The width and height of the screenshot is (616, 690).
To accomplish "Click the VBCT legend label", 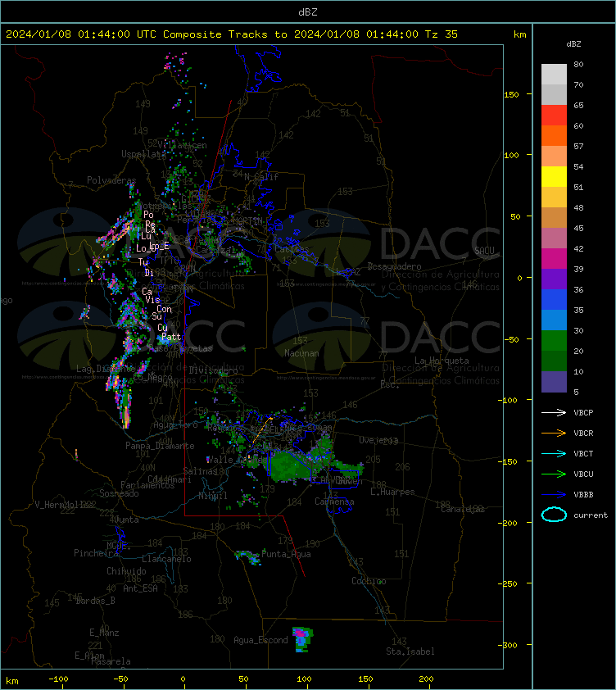I will [x=583, y=453].
